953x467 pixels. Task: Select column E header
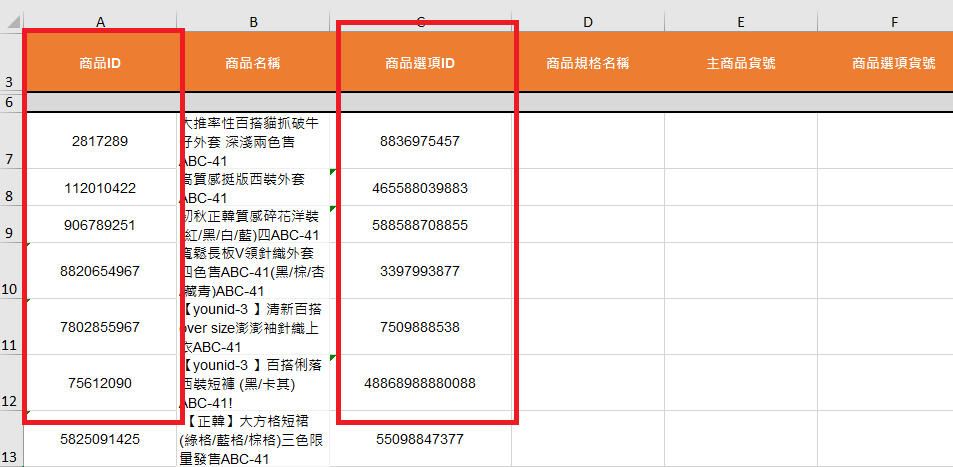[x=740, y=21]
